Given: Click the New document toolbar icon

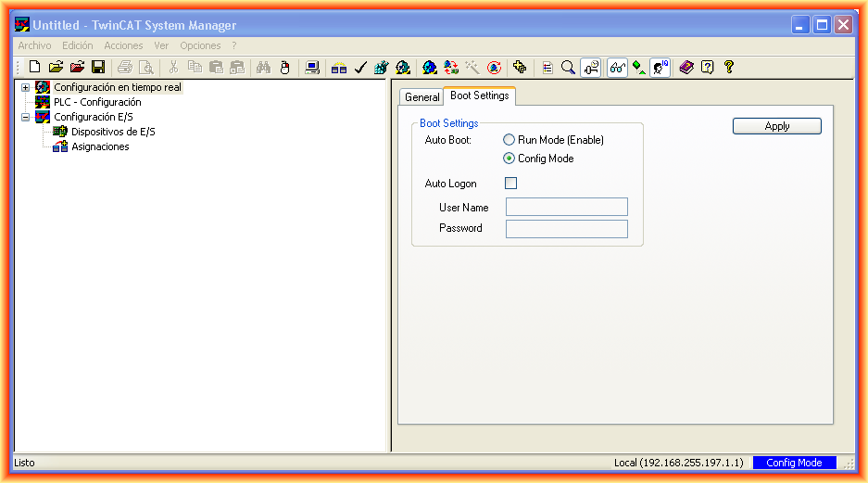Looking at the screenshot, I should click(35, 67).
